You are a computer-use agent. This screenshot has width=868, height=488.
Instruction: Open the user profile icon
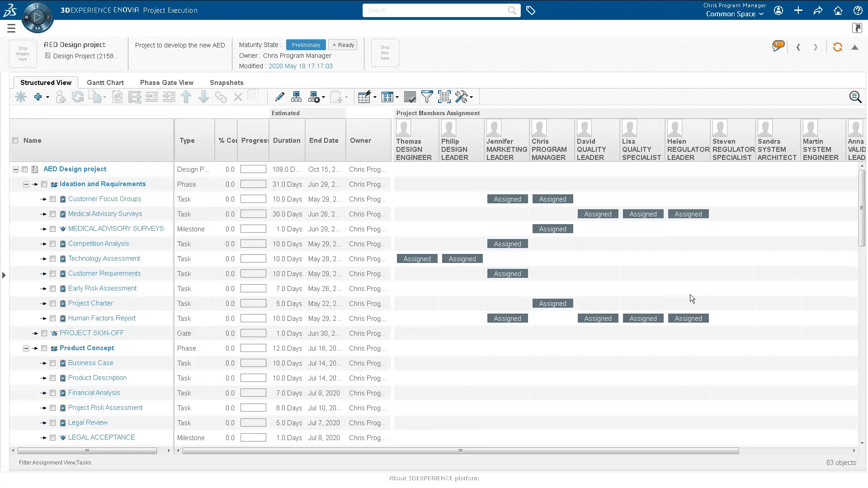[778, 10]
